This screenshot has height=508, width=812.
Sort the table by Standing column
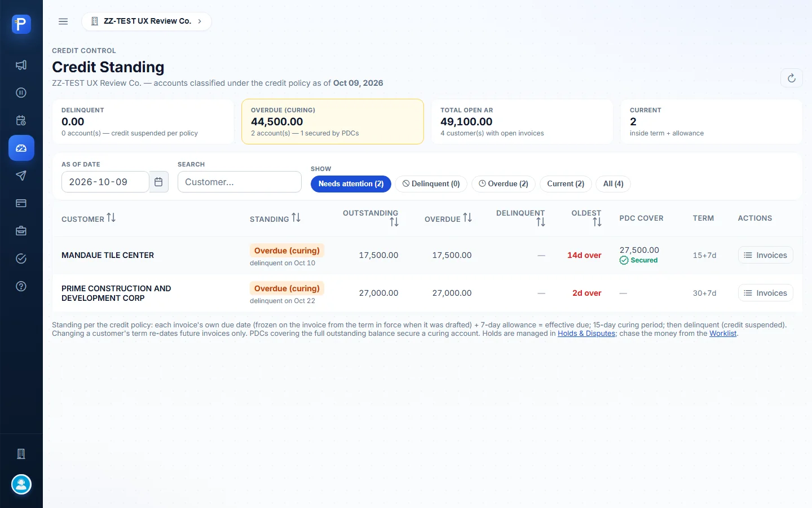(275, 218)
